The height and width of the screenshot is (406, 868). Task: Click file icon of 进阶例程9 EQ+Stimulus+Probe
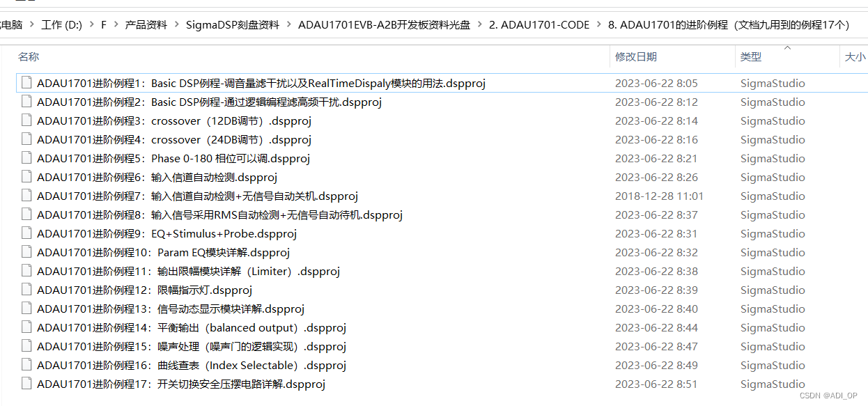coord(26,233)
